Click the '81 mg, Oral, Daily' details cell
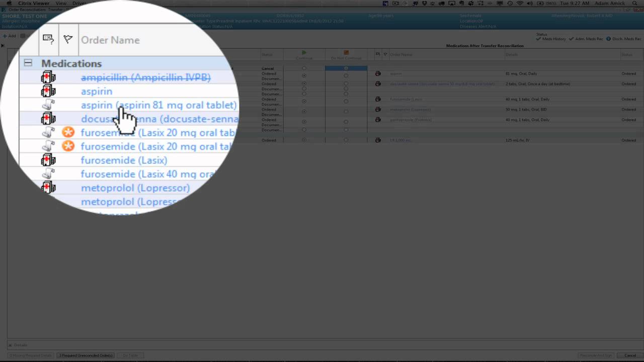644x362 pixels. (521, 73)
